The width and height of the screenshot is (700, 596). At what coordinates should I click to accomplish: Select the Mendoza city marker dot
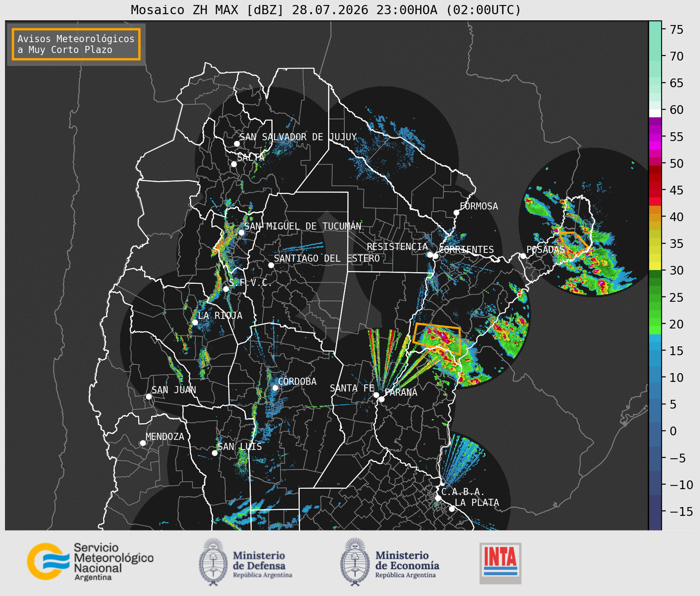coord(143,443)
